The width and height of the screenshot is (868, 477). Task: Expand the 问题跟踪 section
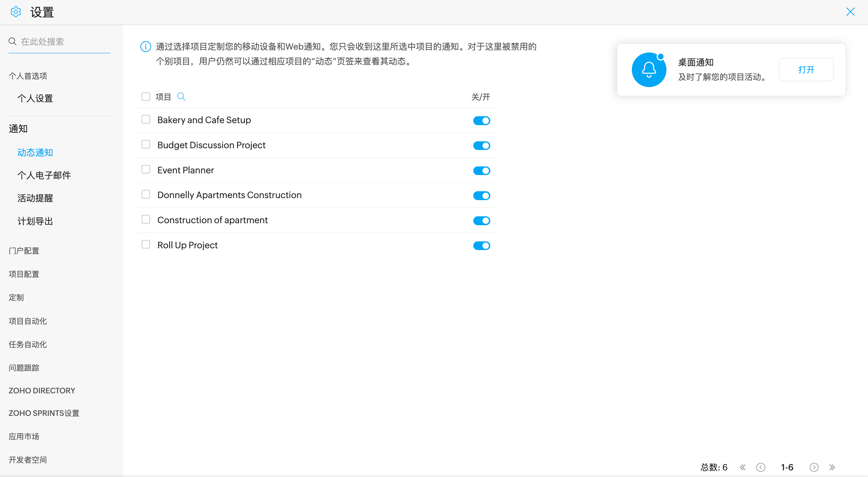click(24, 368)
